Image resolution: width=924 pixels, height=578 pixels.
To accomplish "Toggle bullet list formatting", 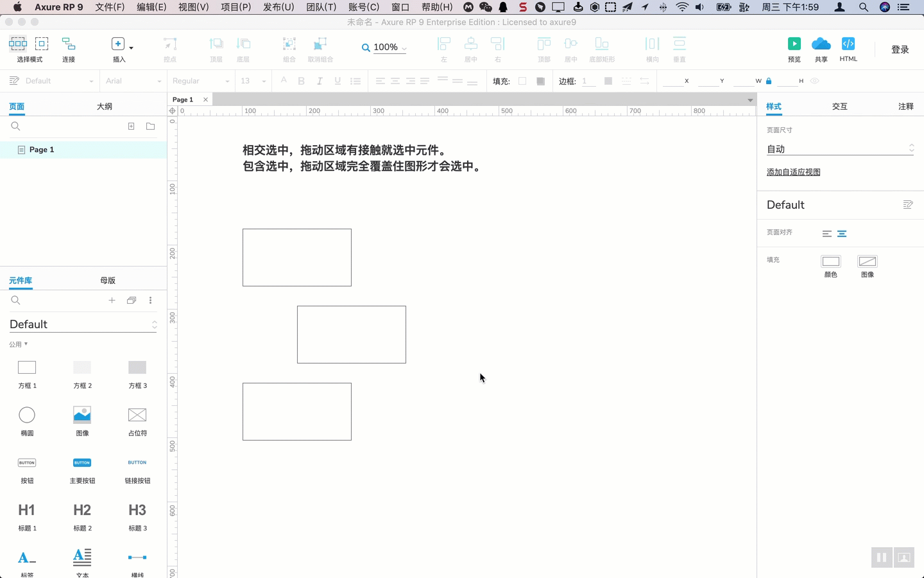I will coord(355,81).
